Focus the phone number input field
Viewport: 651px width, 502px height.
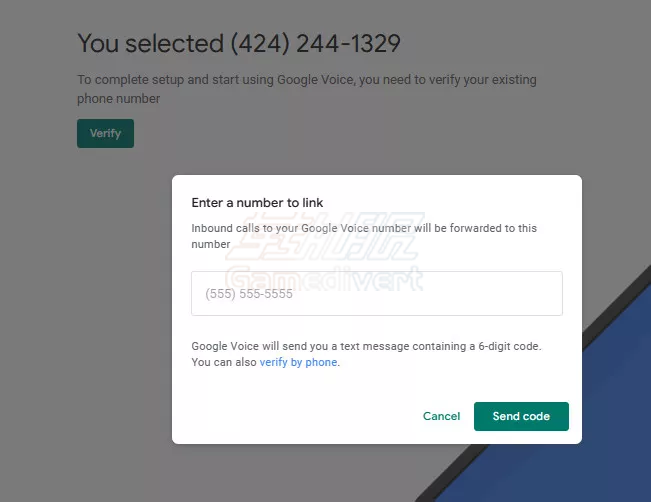(377, 294)
